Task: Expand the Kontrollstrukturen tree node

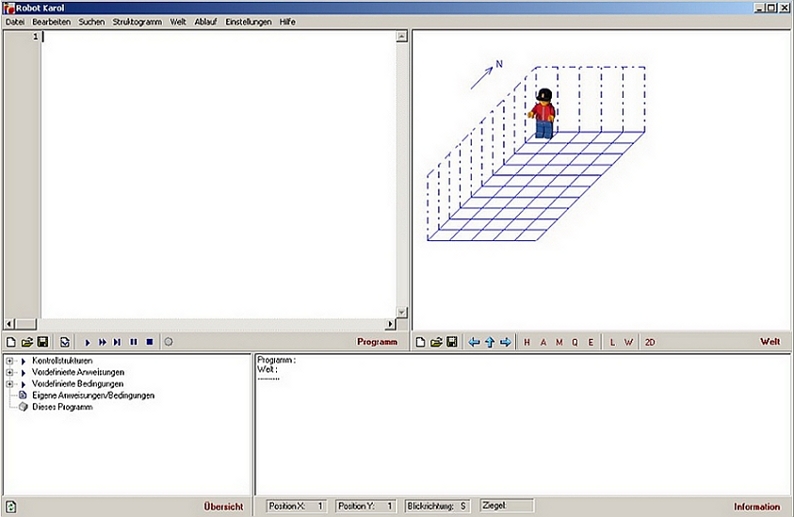Action: point(9,361)
